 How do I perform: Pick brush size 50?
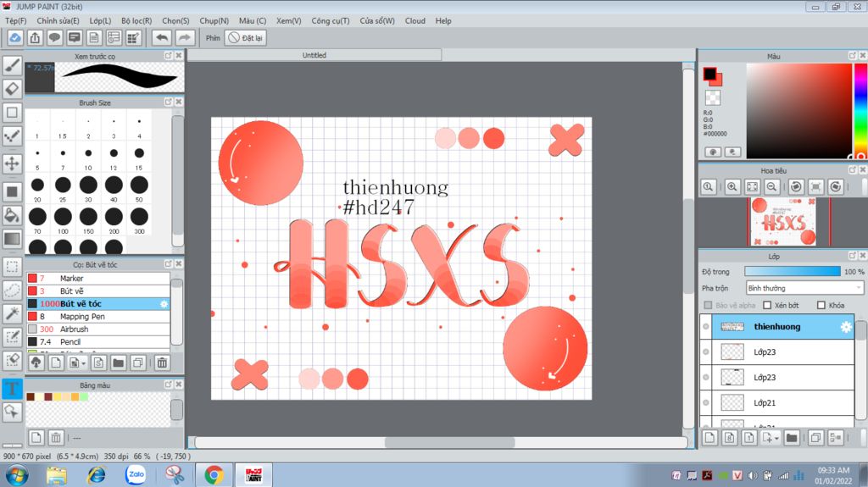[x=139, y=188]
